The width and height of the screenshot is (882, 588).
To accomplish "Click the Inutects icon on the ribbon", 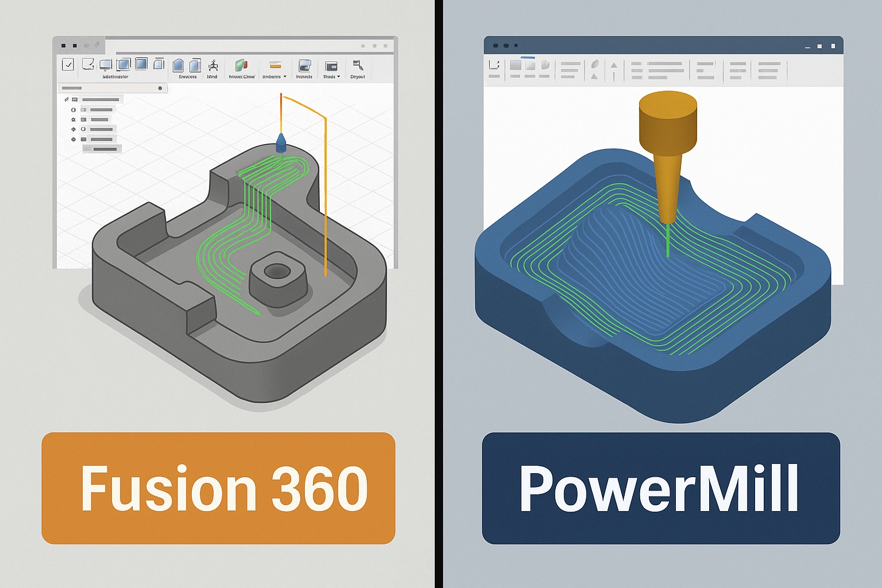I will [x=305, y=65].
